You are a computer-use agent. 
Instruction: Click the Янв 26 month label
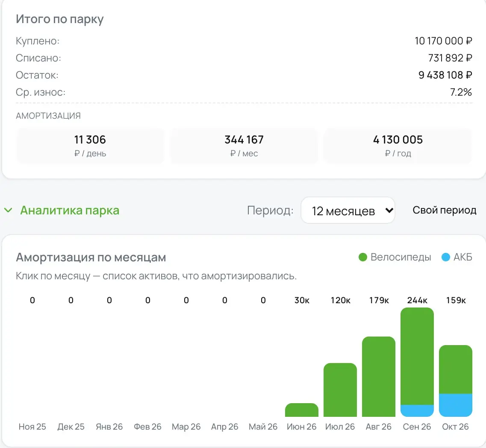pyautogui.click(x=109, y=427)
